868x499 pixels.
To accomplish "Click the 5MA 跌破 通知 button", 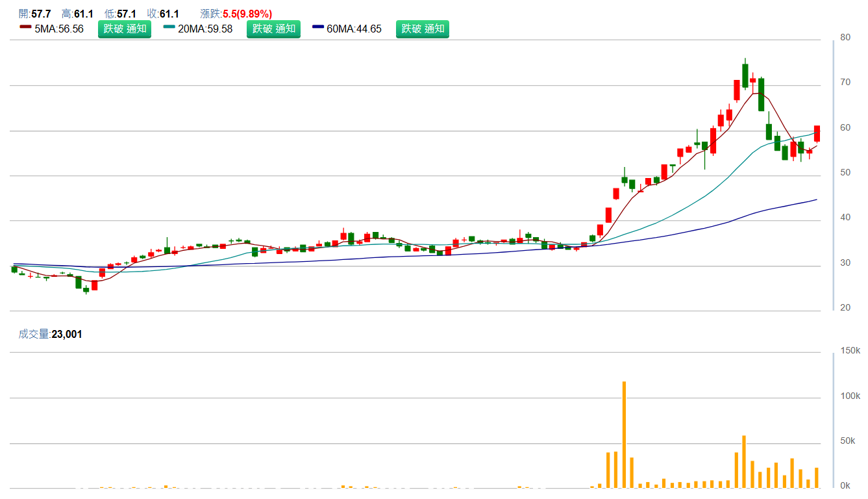I will [x=125, y=29].
